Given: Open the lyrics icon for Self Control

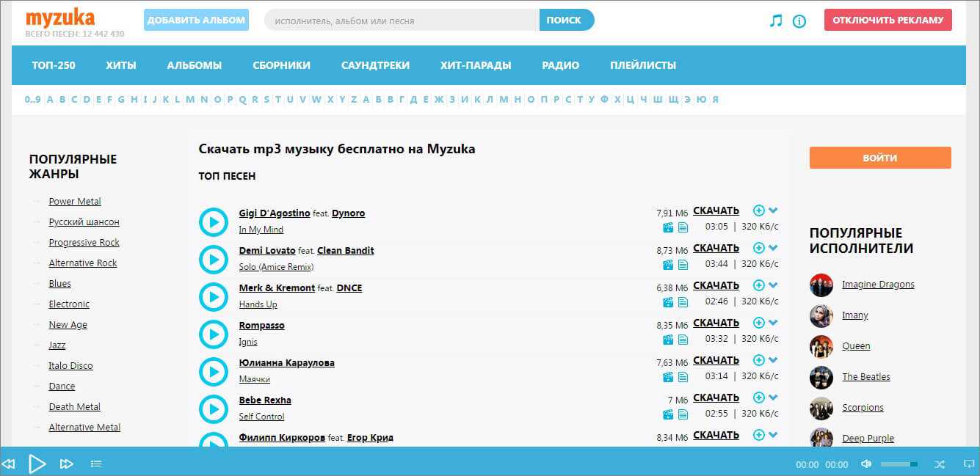Looking at the screenshot, I should 683,414.
